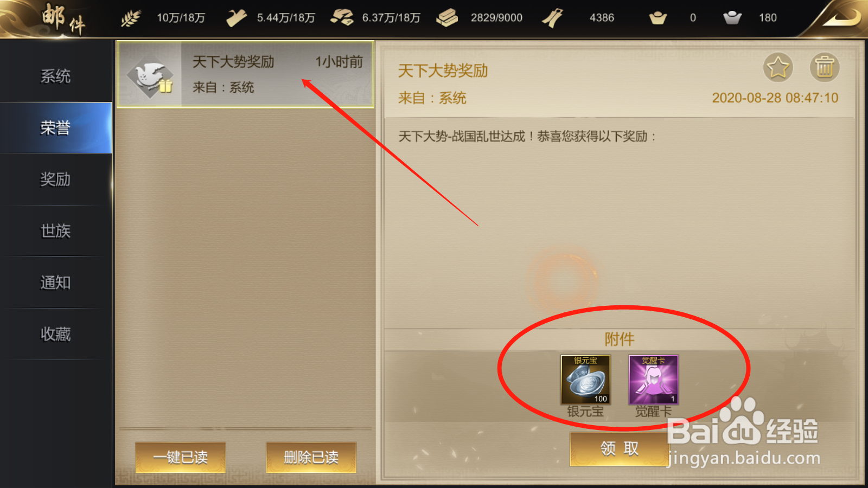Image resolution: width=868 pixels, height=488 pixels.
Task: Click the stone resource icon in top bar
Action: tap(342, 18)
